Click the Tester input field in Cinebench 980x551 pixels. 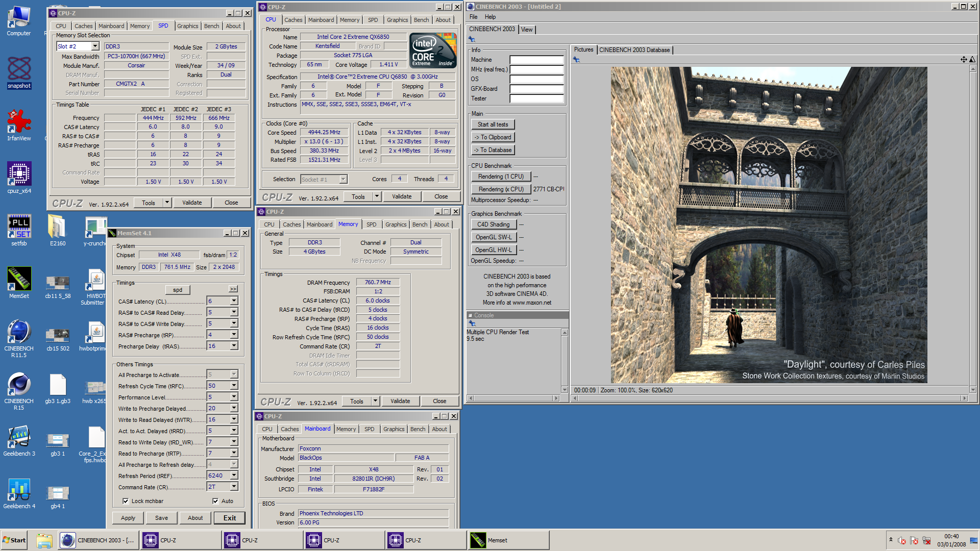pos(536,98)
